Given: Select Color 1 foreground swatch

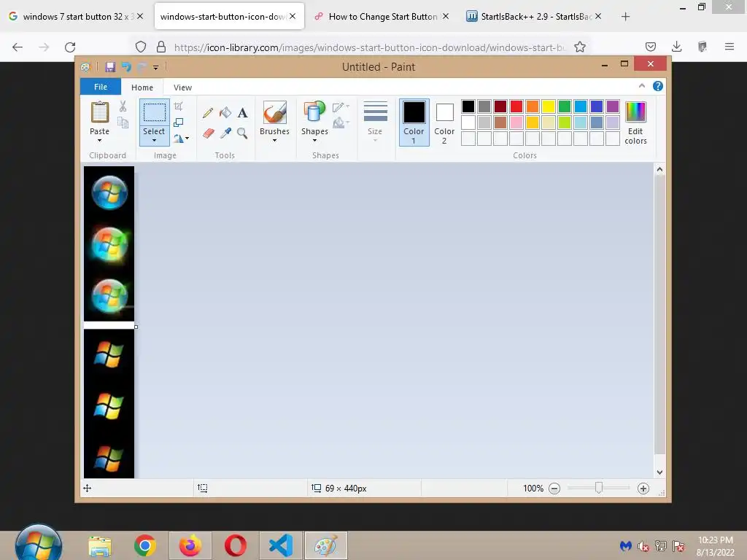Looking at the screenshot, I should point(414,122).
